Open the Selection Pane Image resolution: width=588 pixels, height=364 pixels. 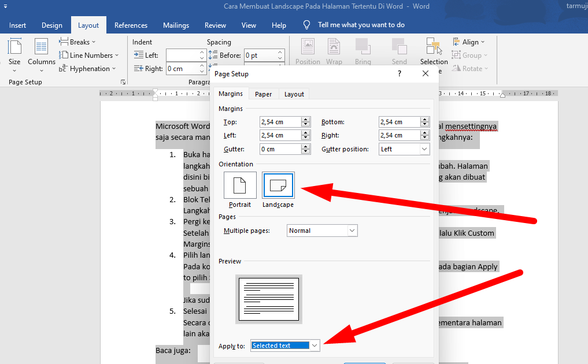click(x=434, y=52)
